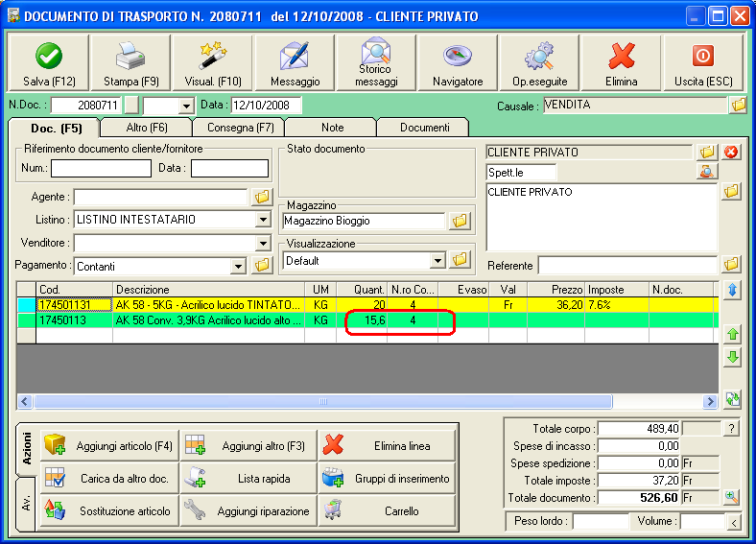Select table row with code 17450113

pyautogui.click(x=367, y=320)
